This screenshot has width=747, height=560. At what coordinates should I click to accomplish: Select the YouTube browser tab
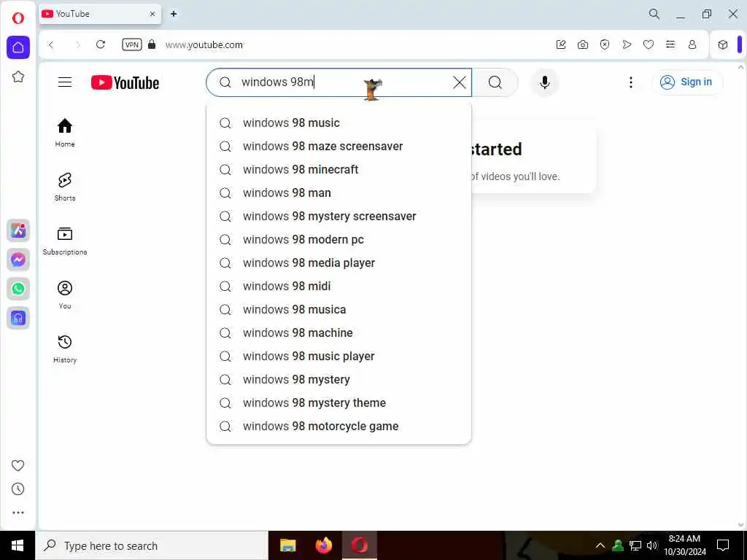pos(100,14)
